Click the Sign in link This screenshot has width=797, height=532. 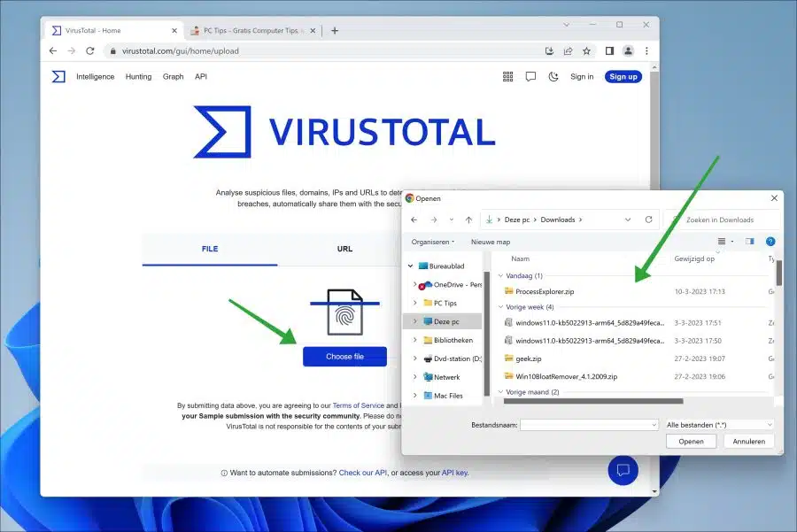(582, 77)
